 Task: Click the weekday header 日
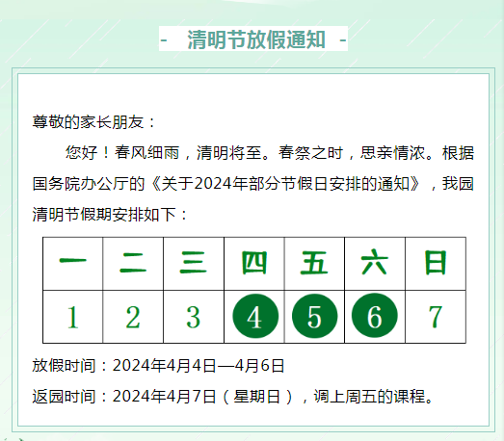436,264
